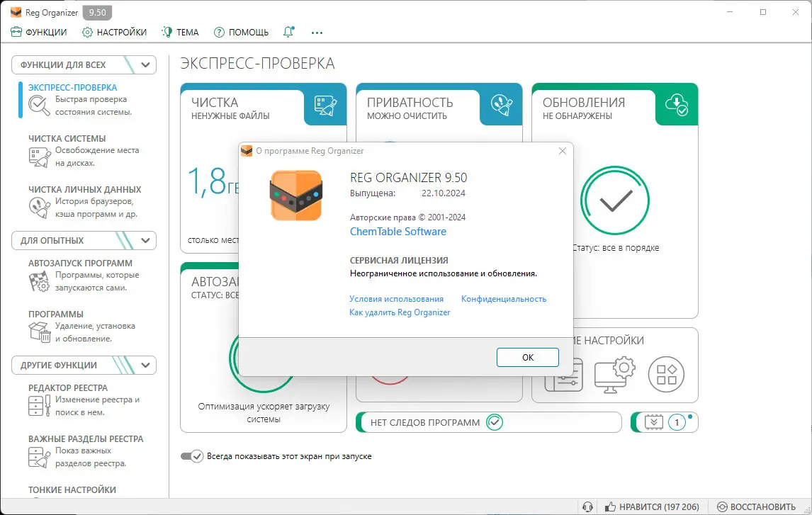Click the magnifier icon of Экспресс-проверка
The width and height of the screenshot is (812, 515).
pyautogui.click(x=40, y=105)
